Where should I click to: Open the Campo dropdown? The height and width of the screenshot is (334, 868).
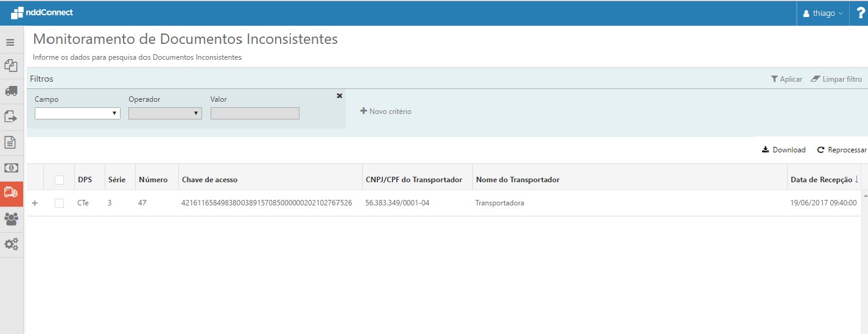pyautogui.click(x=77, y=113)
